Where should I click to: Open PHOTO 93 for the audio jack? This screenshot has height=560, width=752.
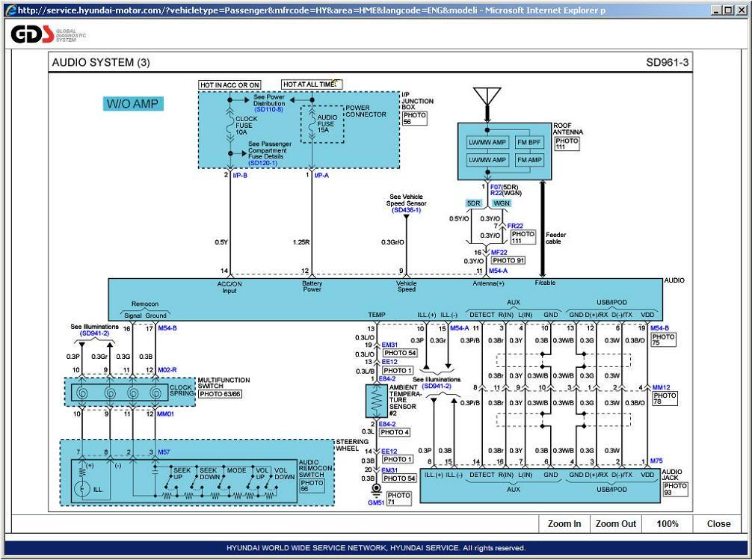[x=675, y=489]
